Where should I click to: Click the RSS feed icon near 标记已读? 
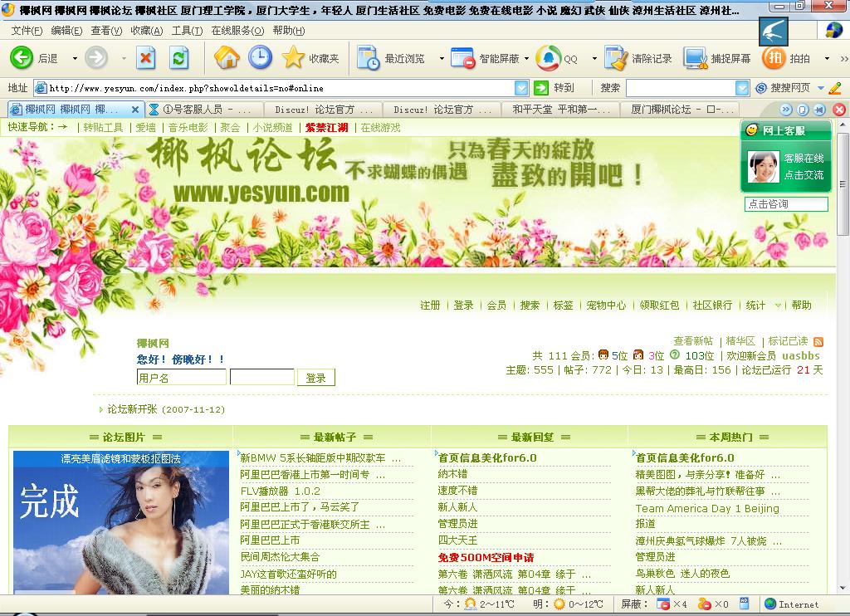[818, 341]
